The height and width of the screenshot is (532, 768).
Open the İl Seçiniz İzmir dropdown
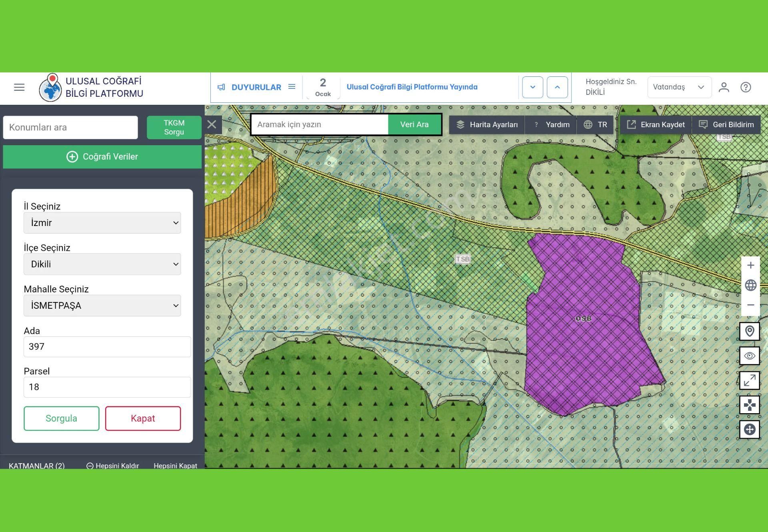pos(102,223)
